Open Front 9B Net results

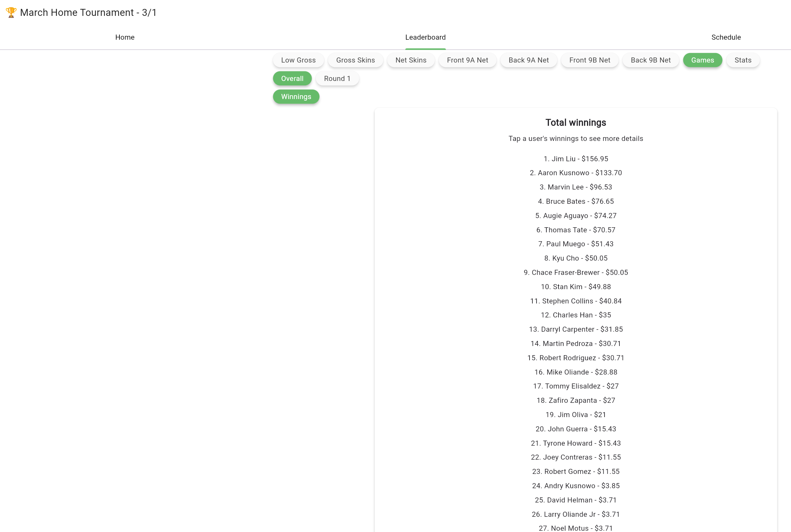coord(589,60)
